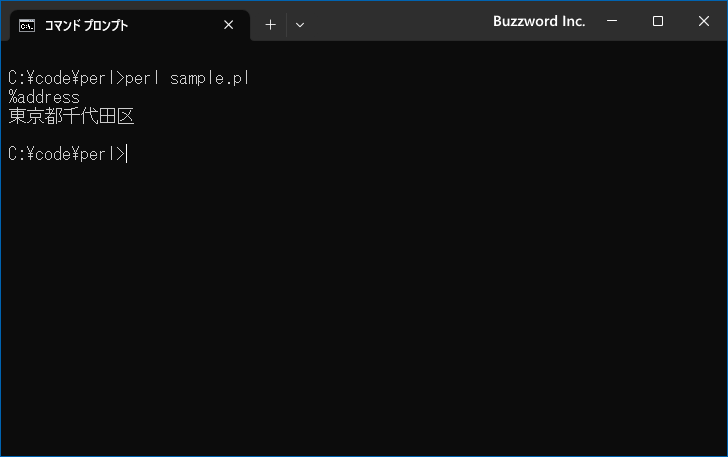728x457 pixels.
Task: Click the sample.pl filename in the command
Action: [x=210, y=78]
